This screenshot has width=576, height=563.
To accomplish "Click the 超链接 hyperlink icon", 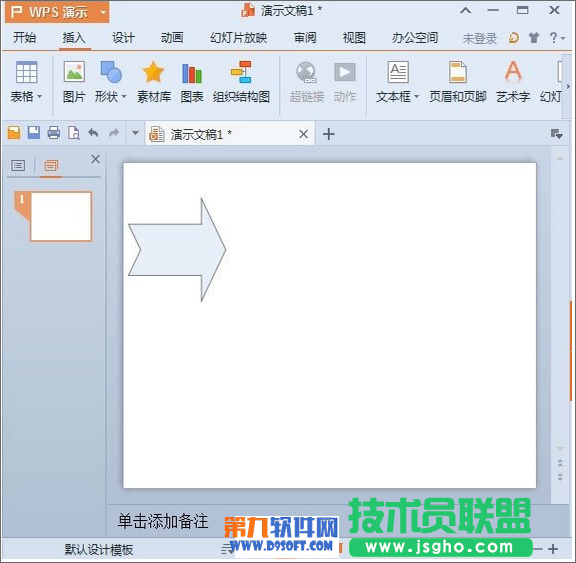I will point(306,72).
